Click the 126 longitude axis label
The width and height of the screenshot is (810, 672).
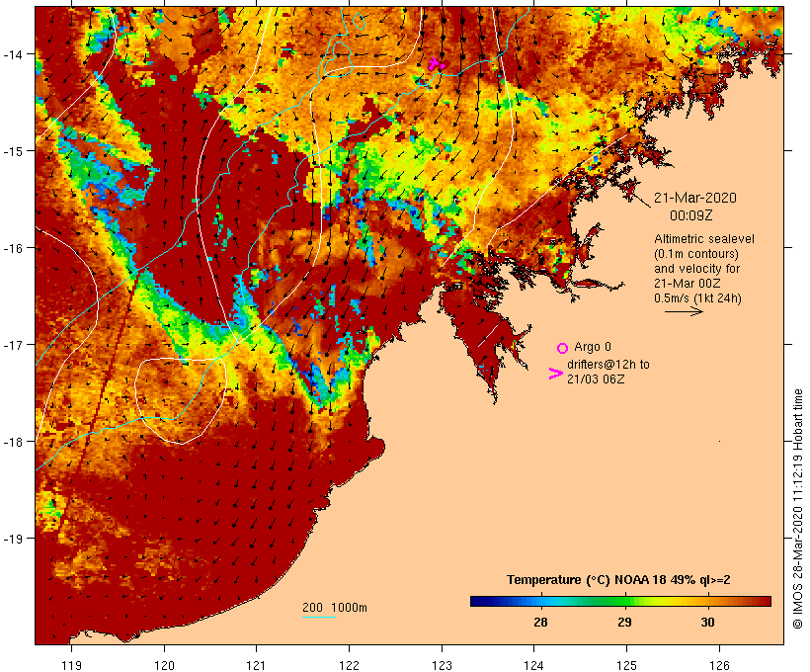719,665
